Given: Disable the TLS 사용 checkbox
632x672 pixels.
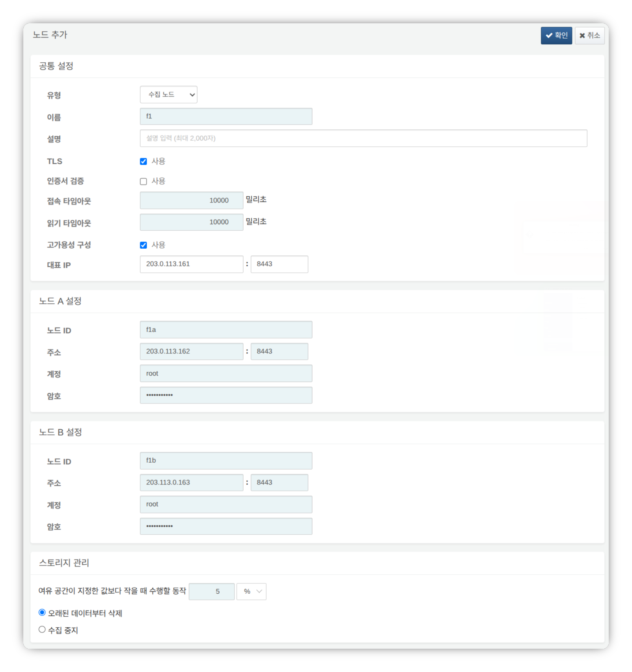Looking at the screenshot, I should click(143, 161).
